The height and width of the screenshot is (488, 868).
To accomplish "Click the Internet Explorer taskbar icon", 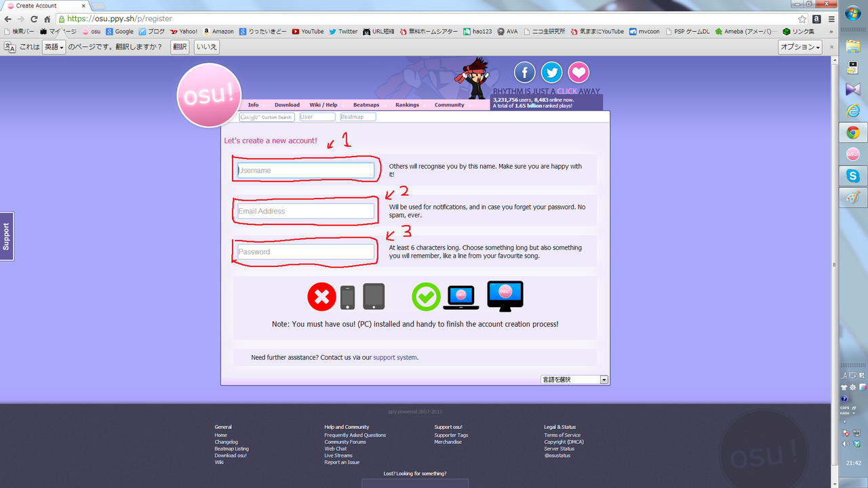I will click(853, 111).
